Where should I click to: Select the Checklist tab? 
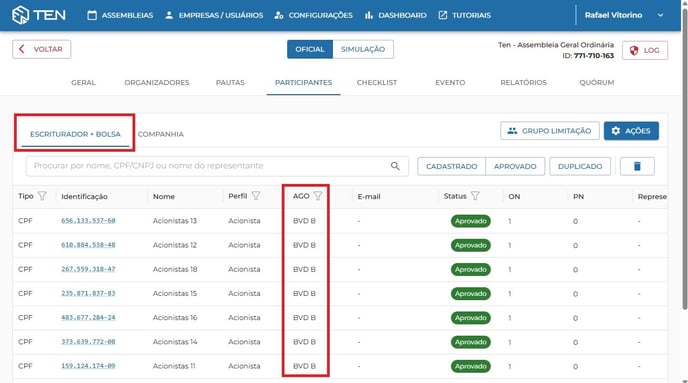(376, 82)
